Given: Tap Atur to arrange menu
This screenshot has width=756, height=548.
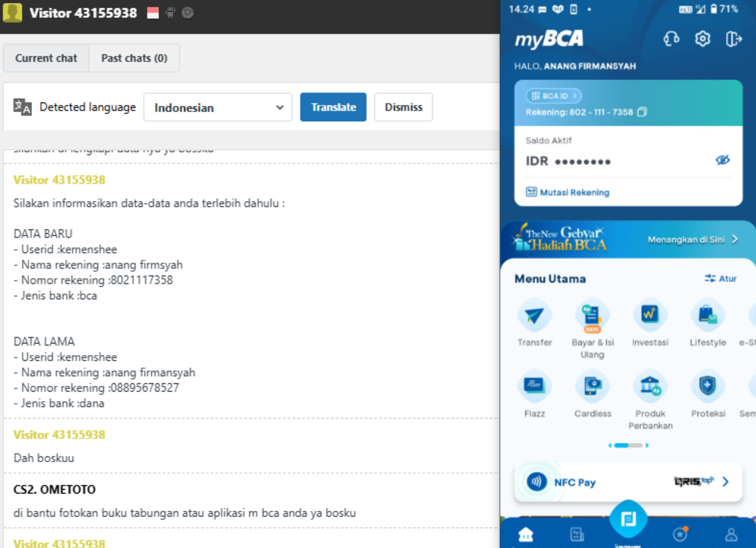Looking at the screenshot, I should click(x=721, y=279).
